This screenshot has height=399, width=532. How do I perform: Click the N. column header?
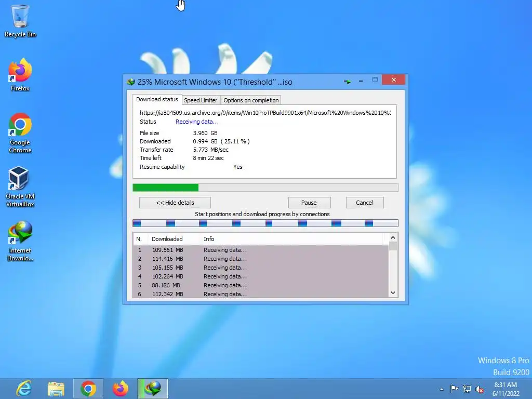(x=141, y=239)
